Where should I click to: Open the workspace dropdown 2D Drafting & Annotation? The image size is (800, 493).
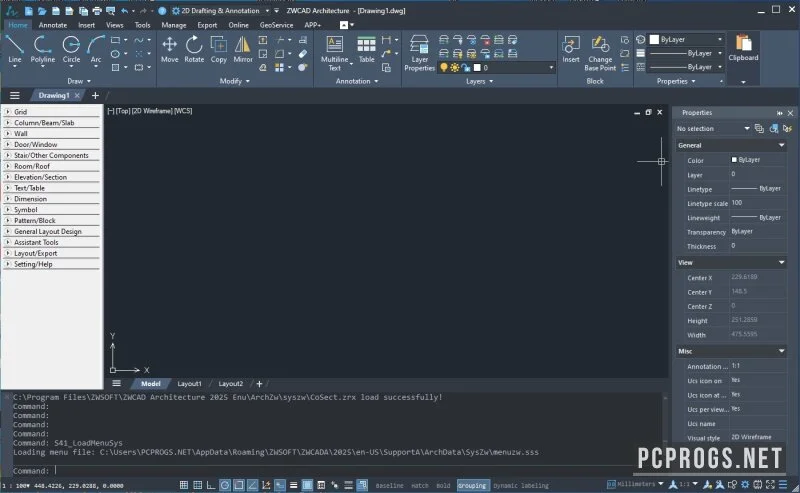coord(220,10)
